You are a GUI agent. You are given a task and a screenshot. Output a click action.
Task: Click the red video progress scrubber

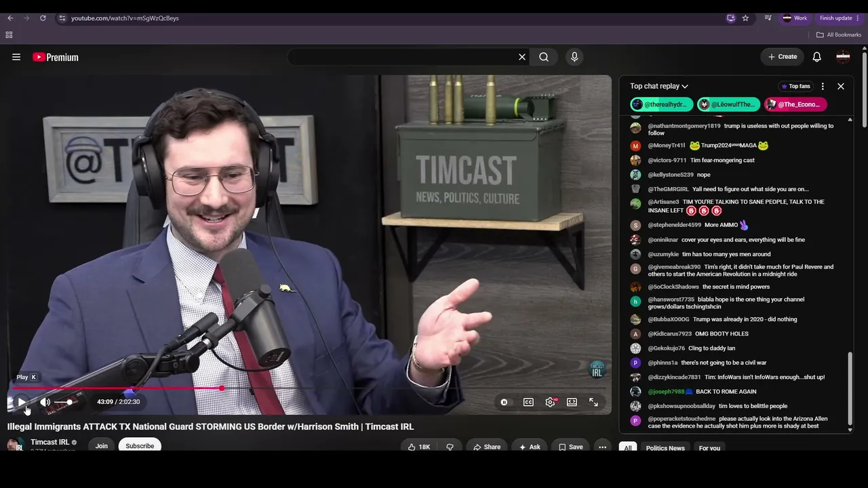[x=222, y=388]
